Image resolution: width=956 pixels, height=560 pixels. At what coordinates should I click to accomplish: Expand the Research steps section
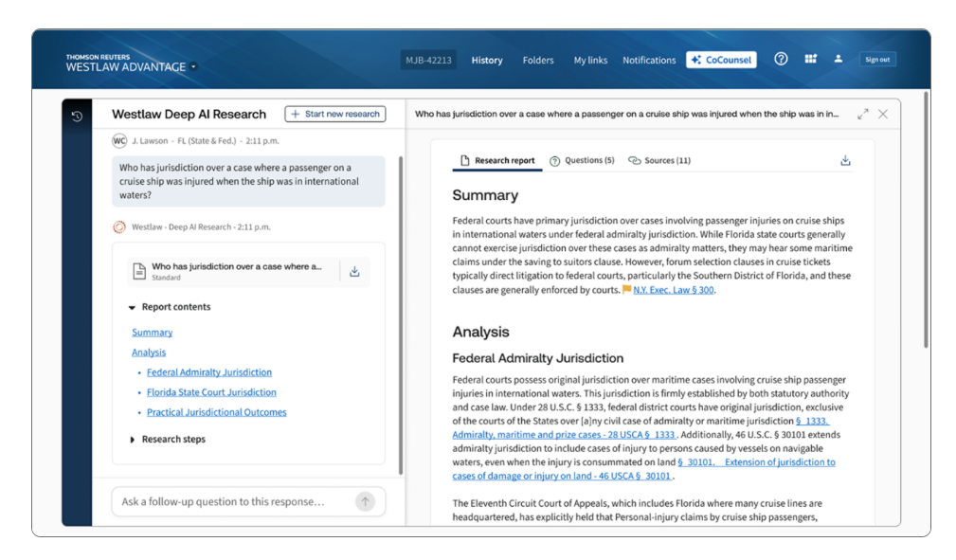pos(133,440)
